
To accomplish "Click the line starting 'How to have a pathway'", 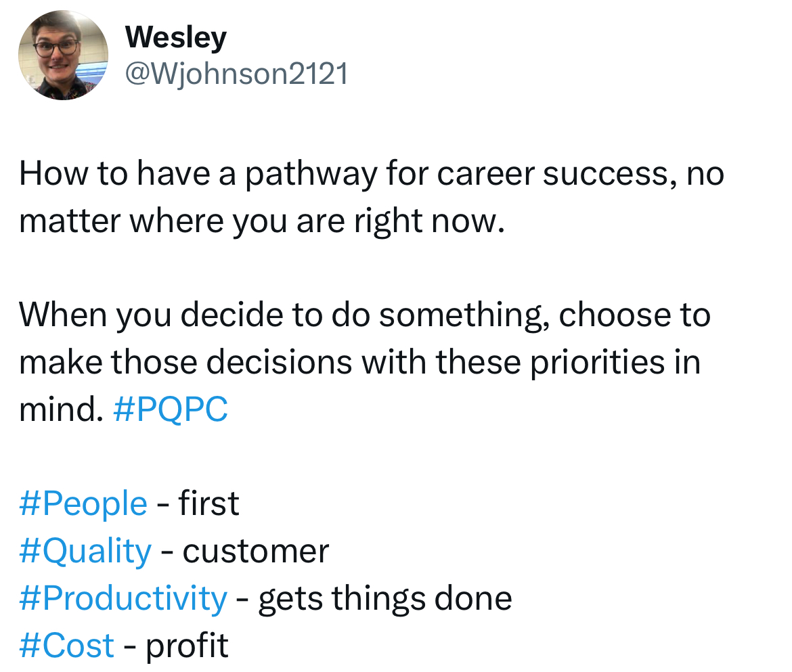I will click(x=372, y=174).
